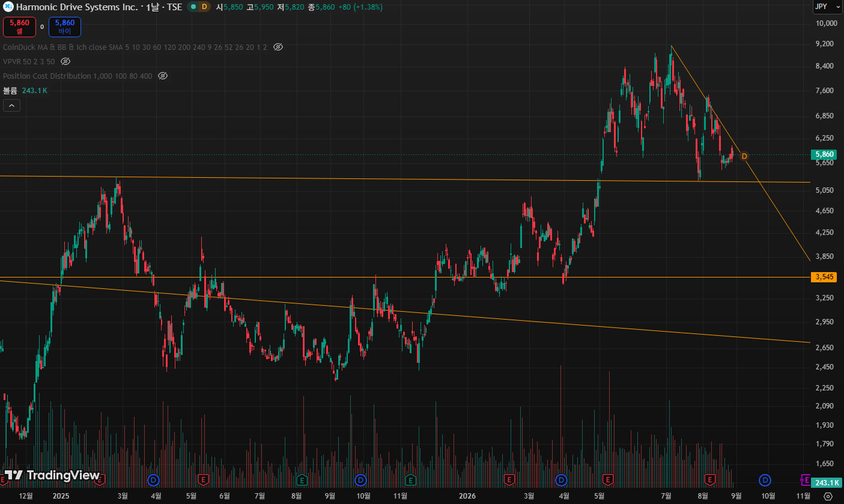Click the green 5,860 last price label
The image size is (844, 504).
click(x=824, y=154)
